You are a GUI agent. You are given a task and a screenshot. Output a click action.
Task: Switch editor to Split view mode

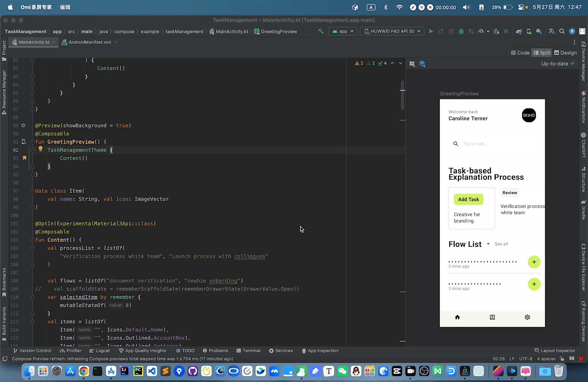pyautogui.click(x=542, y=53)
